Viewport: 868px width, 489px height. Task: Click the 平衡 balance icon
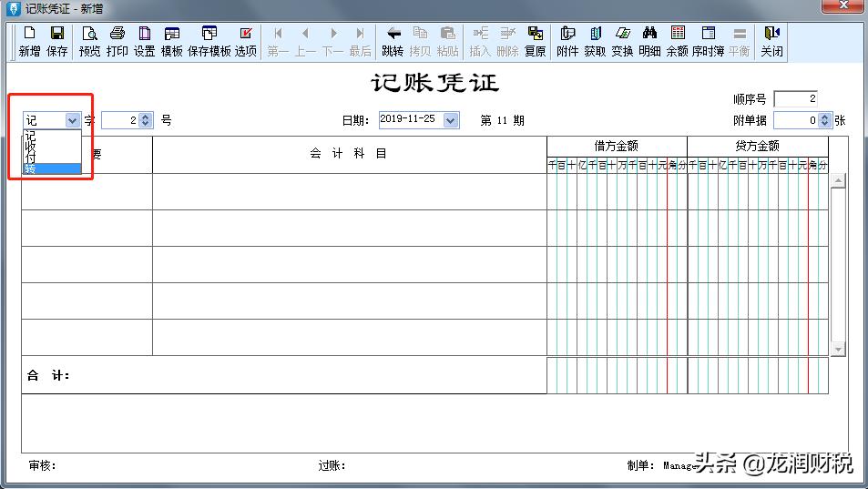[739, 42]
